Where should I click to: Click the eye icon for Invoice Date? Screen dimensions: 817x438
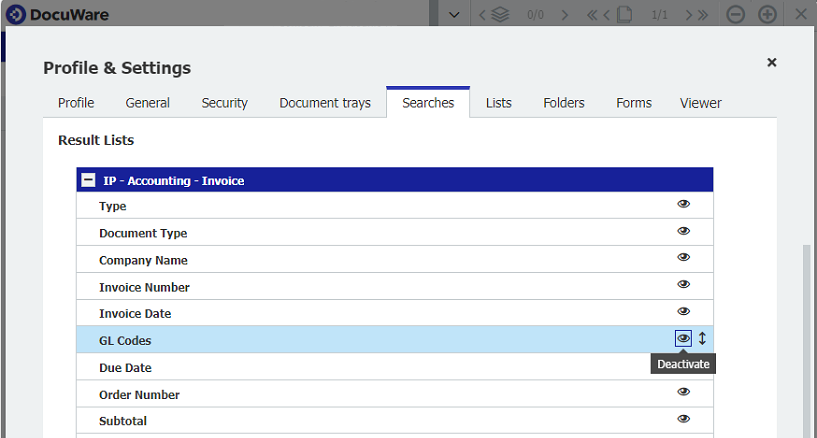coord(684,312)
